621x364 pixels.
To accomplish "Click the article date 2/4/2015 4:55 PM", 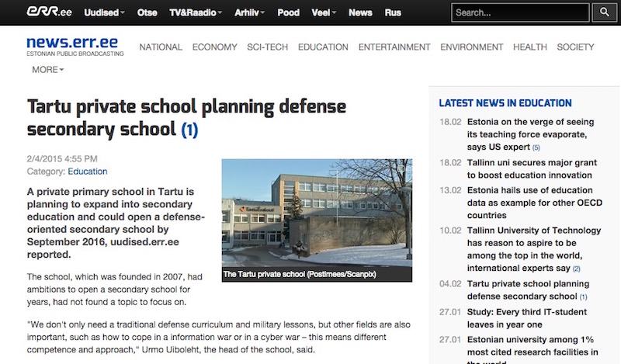I will [x=62, y=159].
